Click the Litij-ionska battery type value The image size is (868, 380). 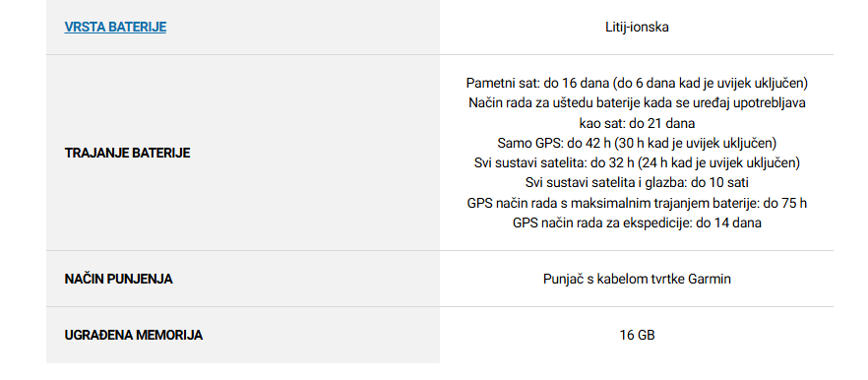637,27
